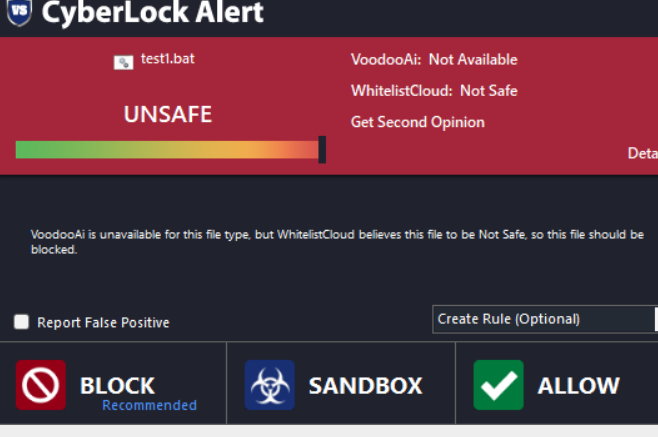658x437 pixels.
Task: Open the Create Rule (Optional) dropdown
Action: coord(545,319)
